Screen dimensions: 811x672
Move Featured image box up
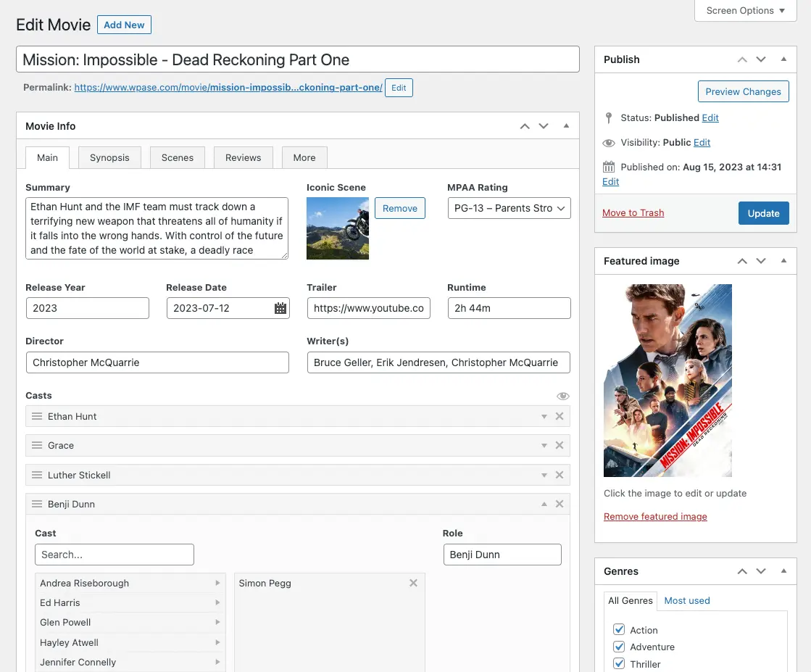click(742, 261)
